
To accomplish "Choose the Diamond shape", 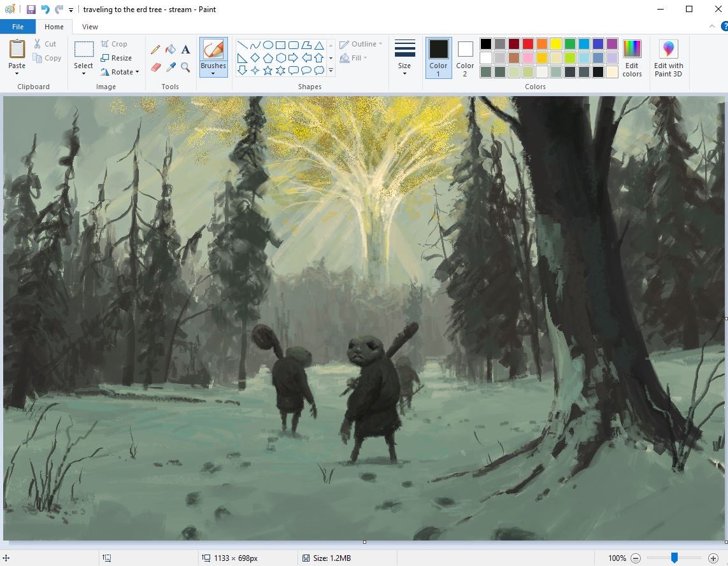I will point(255,58).
